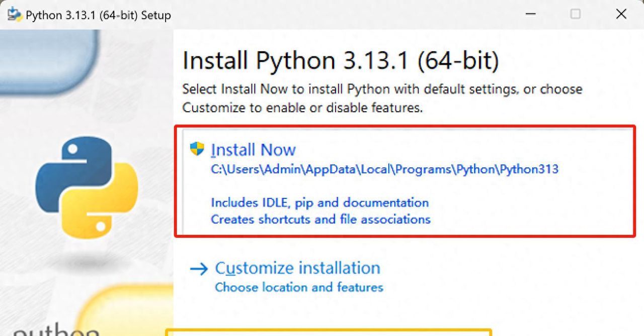The width and height of the screenshot is (644, 336).
Task: Click the Python313 install path text
Action: pos(384,170)
